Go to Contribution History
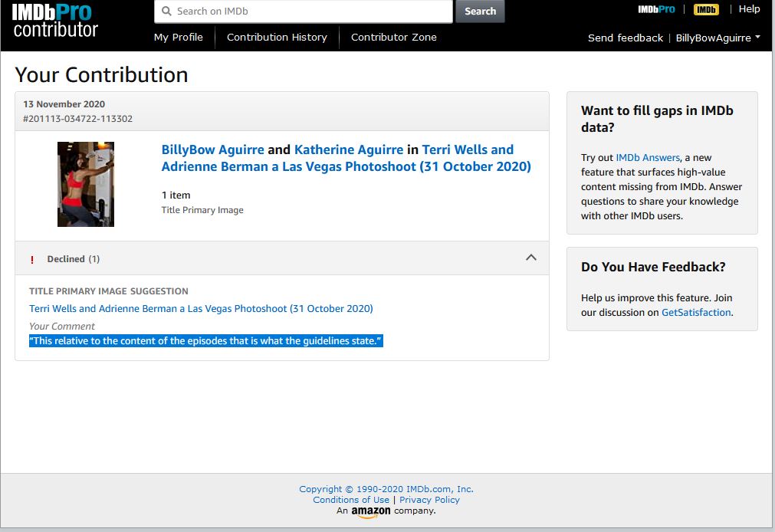 pyautogui.click(x=277, y=37)
